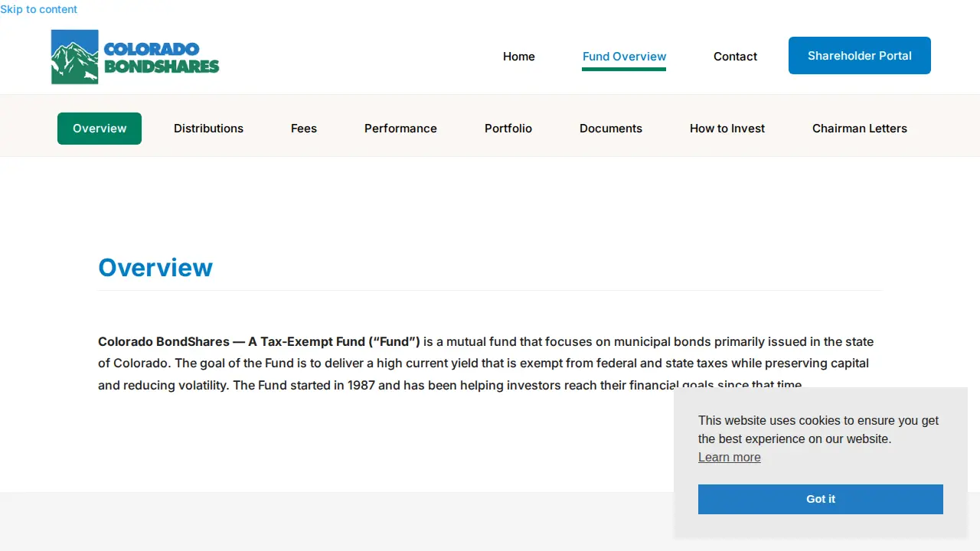Select Fund Overview in navigation
The image size is (980, 551).
pos(624,57)
